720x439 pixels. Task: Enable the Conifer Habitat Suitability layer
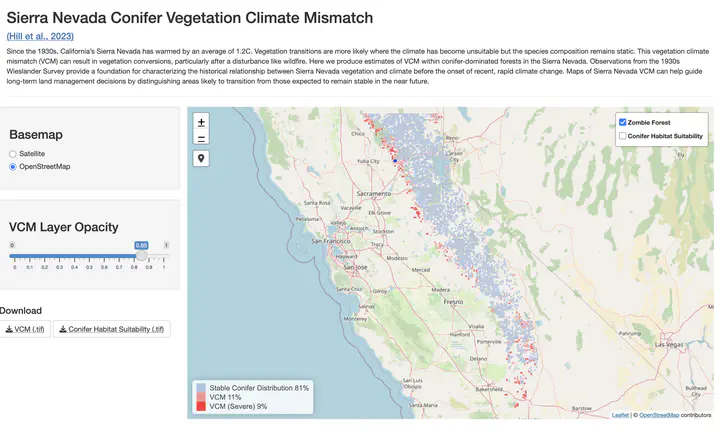623,136
